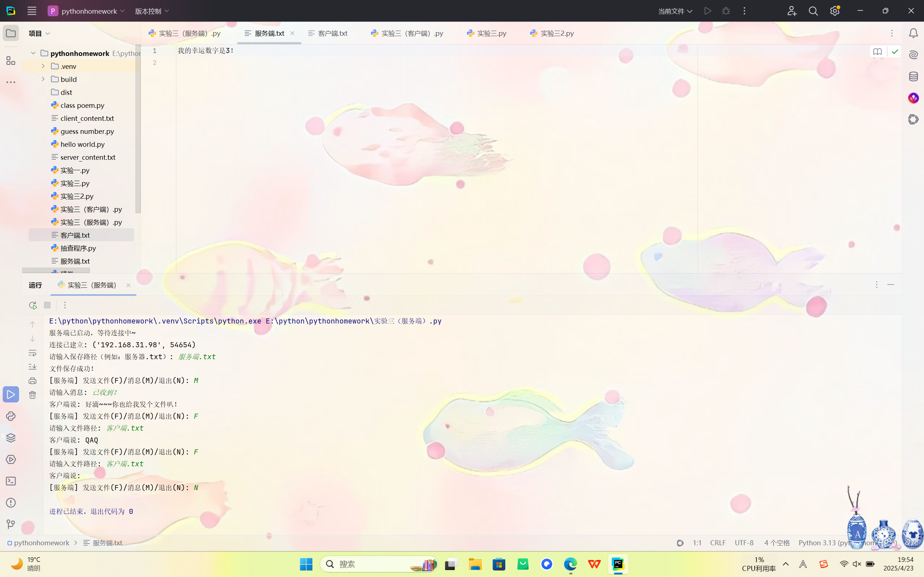Rerun the 实验三（服务端） script

click(x=32, y=305)
